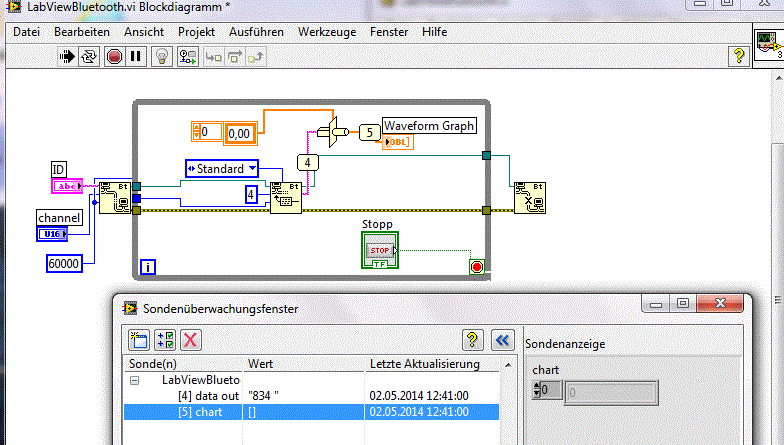Select the [4] data out probe row
784x445 pixels.
312,396
